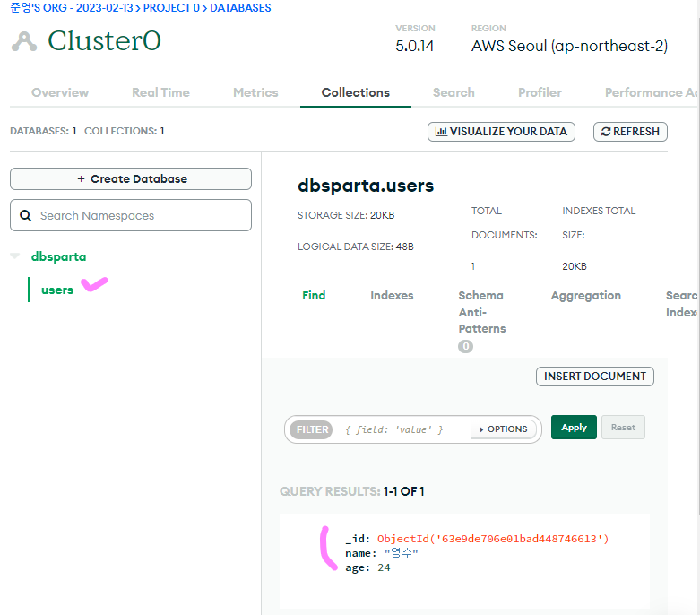Open the Aggregation tab

click(585, 295)
